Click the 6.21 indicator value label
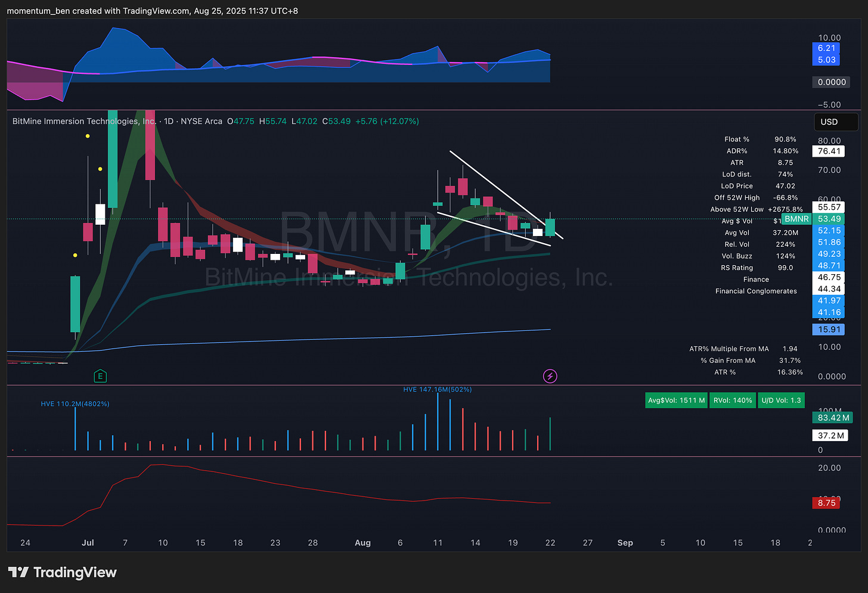The height and width of the screenshot is (593, 868). 826,48
